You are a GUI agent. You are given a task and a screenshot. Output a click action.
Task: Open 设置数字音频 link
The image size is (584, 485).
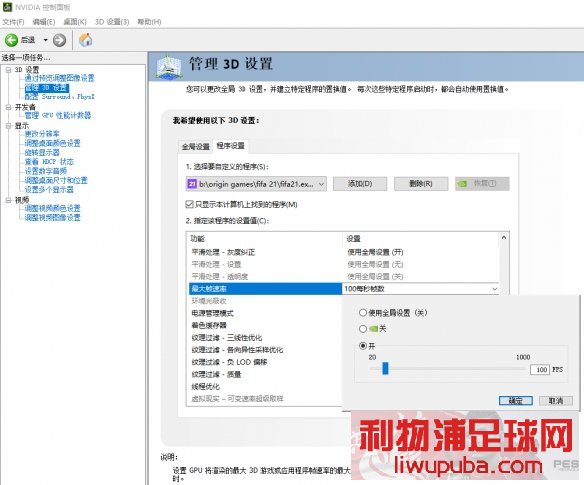coord(46,171)
